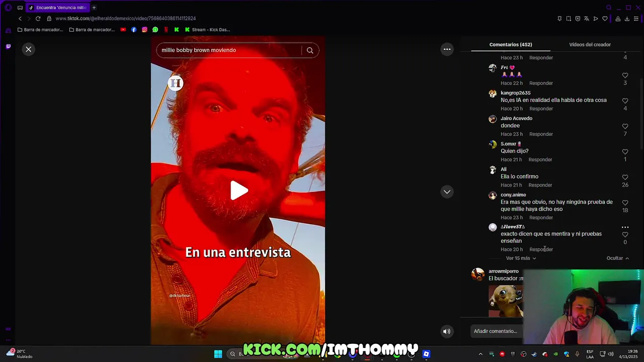Viewport: 644px width, 362px height.
Task: Open the YouTube bookmark
Action: coord(123,30)
